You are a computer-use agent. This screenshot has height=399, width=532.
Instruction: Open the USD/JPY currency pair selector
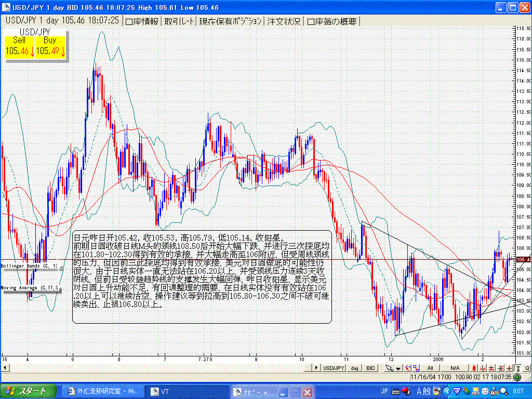pos(334,368)
